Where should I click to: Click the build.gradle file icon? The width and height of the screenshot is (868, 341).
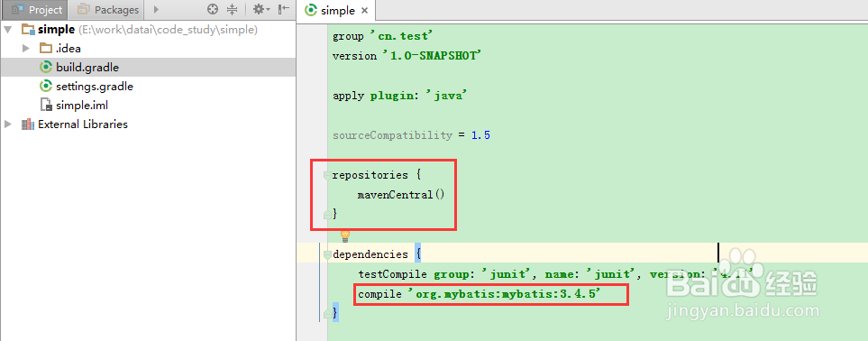[x=46, y=68]
